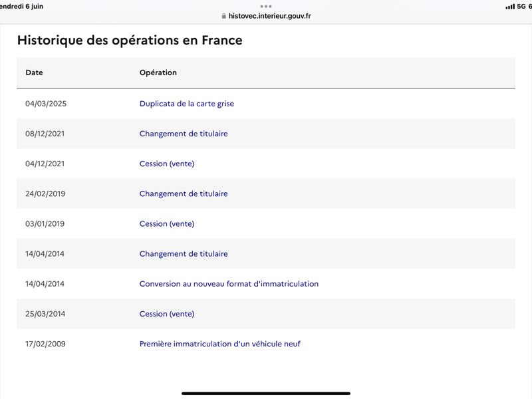Image resolution: width=532 pixels, height=399 pixels.
Task: Click the Date column header
Action: pos(35,72)
